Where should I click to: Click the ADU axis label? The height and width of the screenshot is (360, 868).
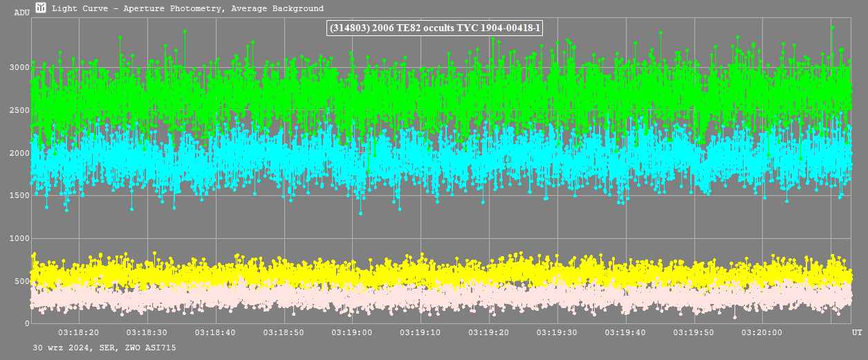tap(21, 12)
